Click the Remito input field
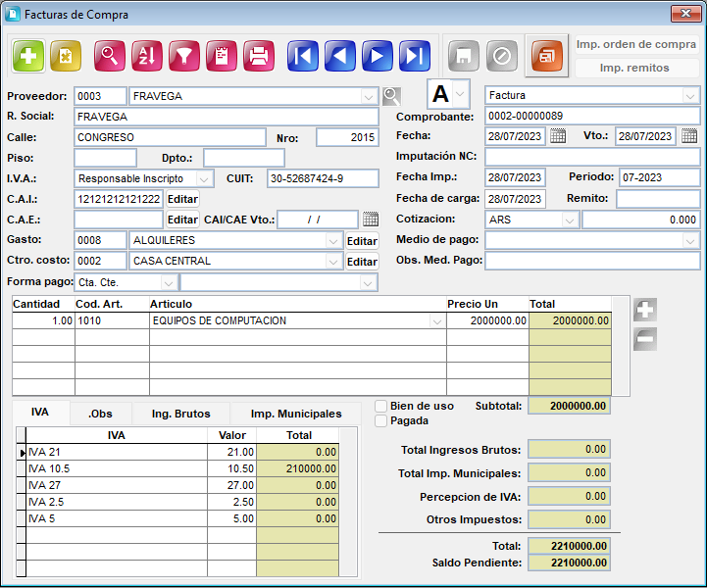Image resolution: width=707 pixels, height=588 pixels. pyautogui.click(x=658, y=199)
